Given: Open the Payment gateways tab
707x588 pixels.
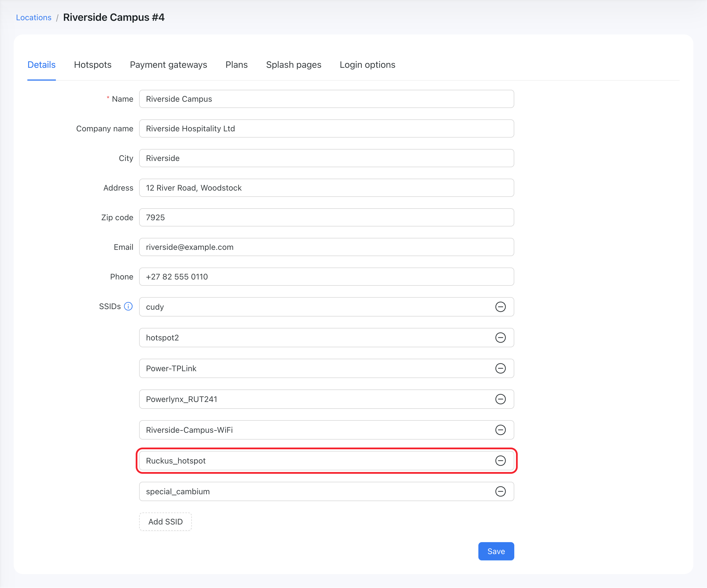Looking at the screenshot, I should point(168,65).
